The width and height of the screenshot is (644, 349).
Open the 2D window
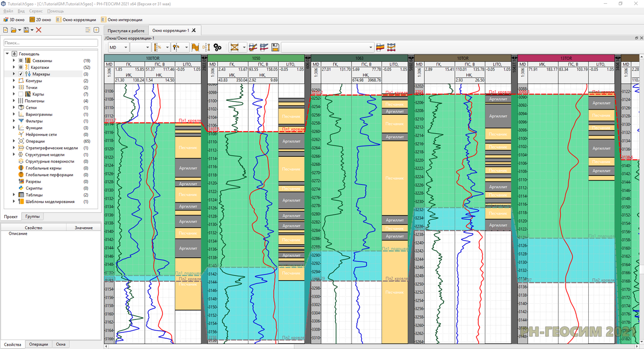[x=40, y=19]
